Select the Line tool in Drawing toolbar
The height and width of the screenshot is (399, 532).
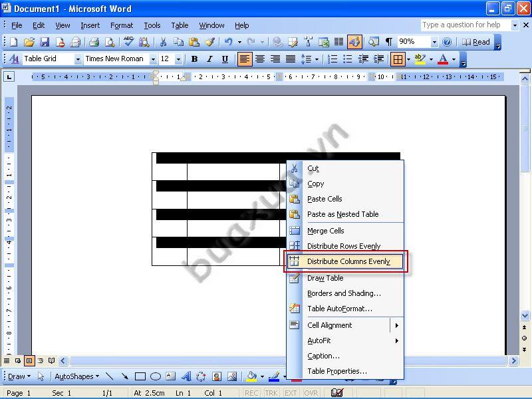pyautogui.click(x=110, y=376)
